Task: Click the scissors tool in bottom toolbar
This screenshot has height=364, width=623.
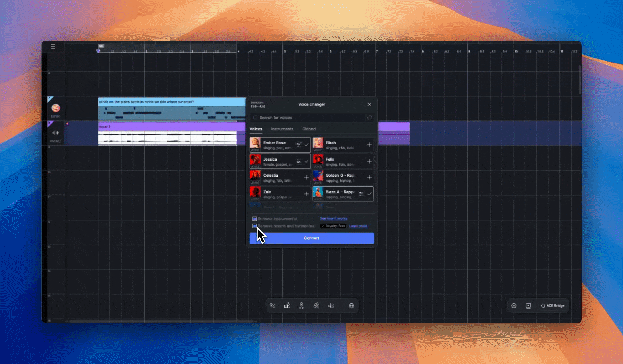Action: 273,306
